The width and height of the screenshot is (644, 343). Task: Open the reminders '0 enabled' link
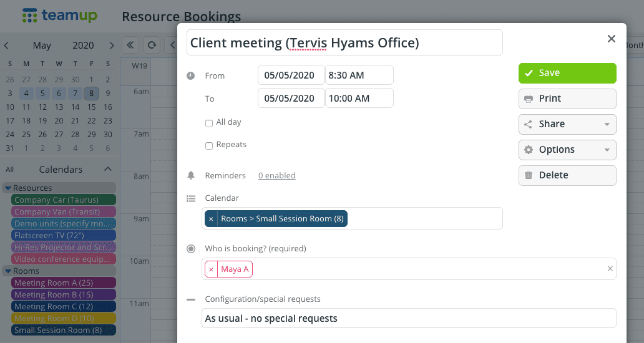coord(276,176)
